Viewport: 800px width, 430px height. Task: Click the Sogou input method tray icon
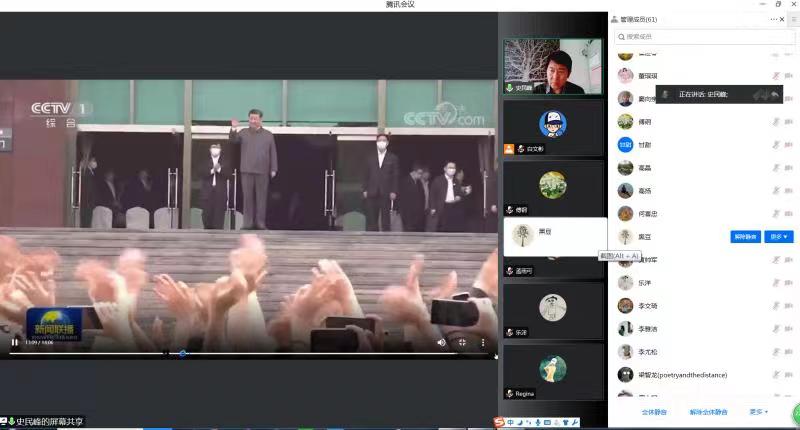(x=499, y=422)
